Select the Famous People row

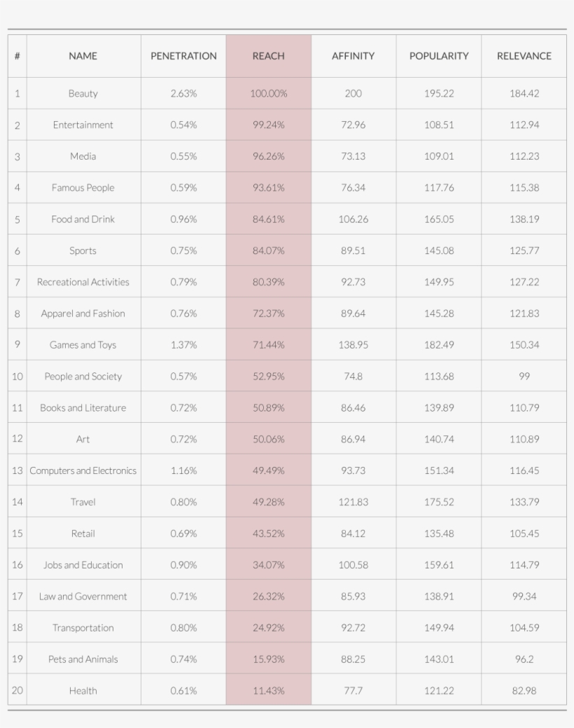[x=83, y=188]
